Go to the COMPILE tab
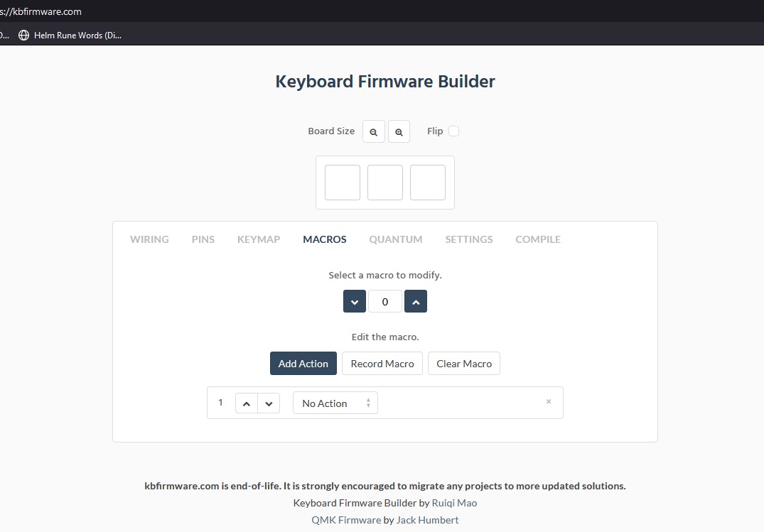Image resolution: width=764 pixels, height=532 pixels. (x=538, y=239)
